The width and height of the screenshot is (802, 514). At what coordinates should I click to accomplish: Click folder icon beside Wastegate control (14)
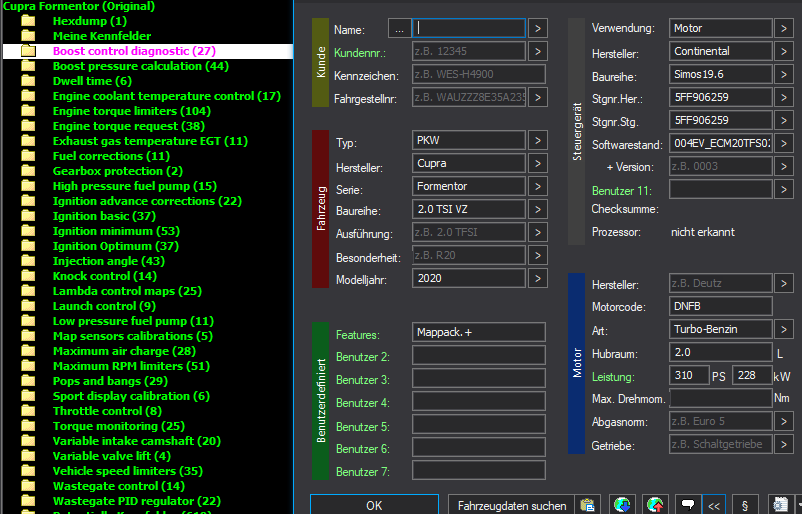click(x=28, y=486)
